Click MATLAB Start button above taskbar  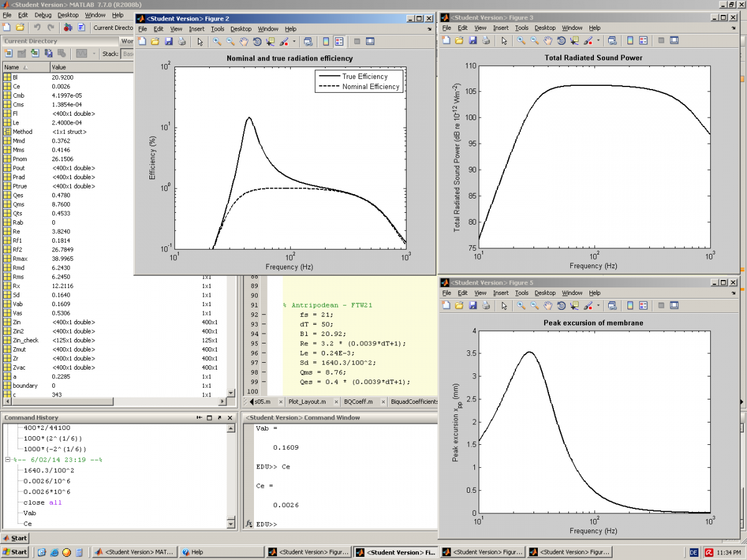(x=15, y=538)
